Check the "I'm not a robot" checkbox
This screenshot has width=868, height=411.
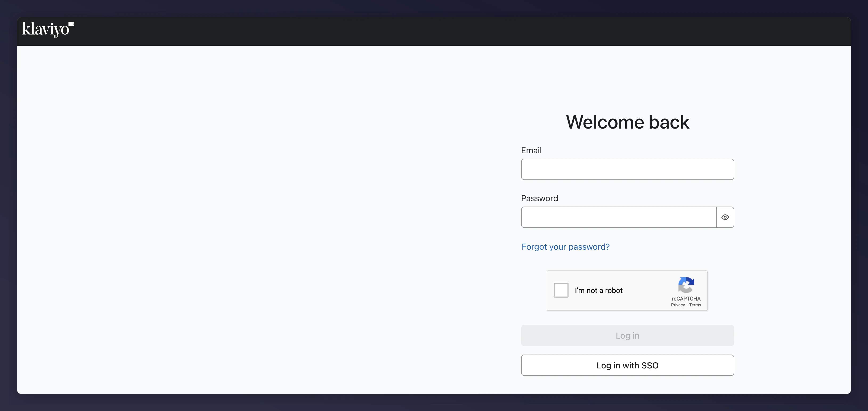point(561,290)
